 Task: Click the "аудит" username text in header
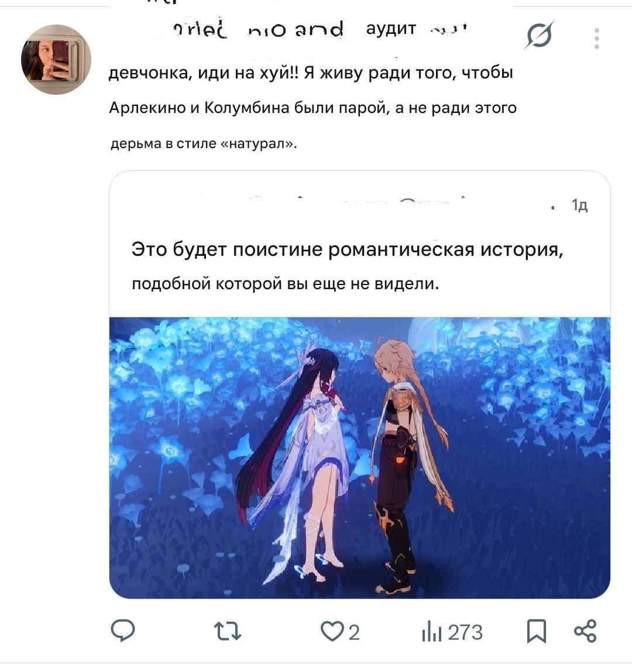(x=391, y=28)
